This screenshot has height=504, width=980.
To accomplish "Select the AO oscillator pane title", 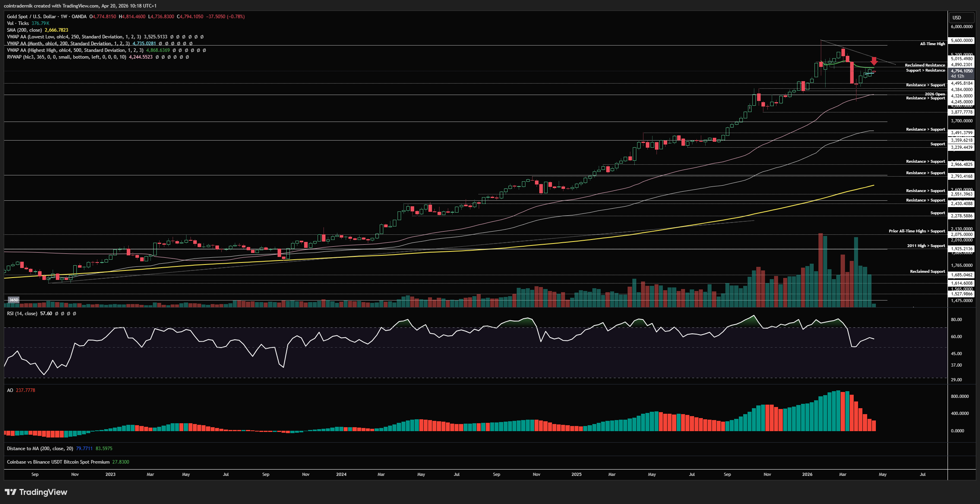I will pos(10,390).
